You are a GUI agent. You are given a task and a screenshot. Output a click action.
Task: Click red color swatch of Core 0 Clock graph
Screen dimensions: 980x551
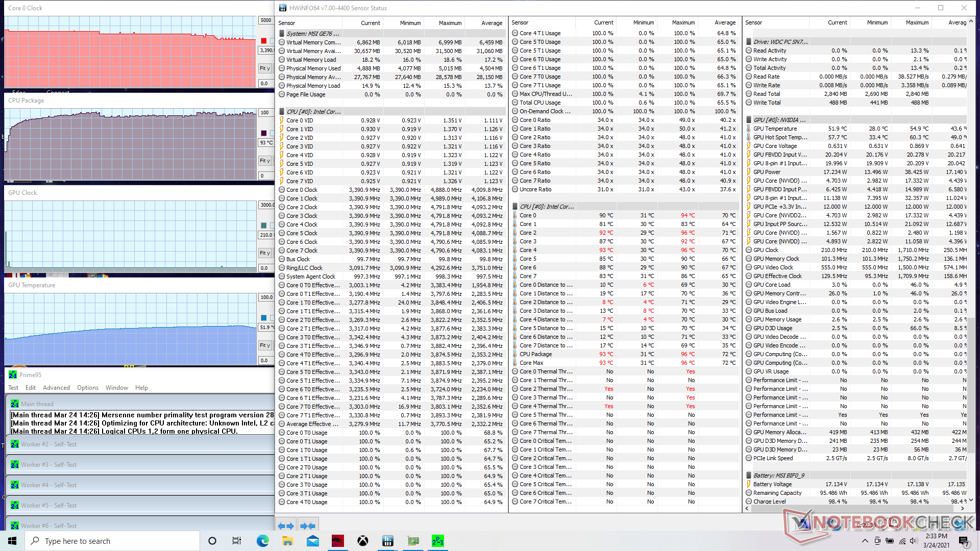(x=263, y=41)
